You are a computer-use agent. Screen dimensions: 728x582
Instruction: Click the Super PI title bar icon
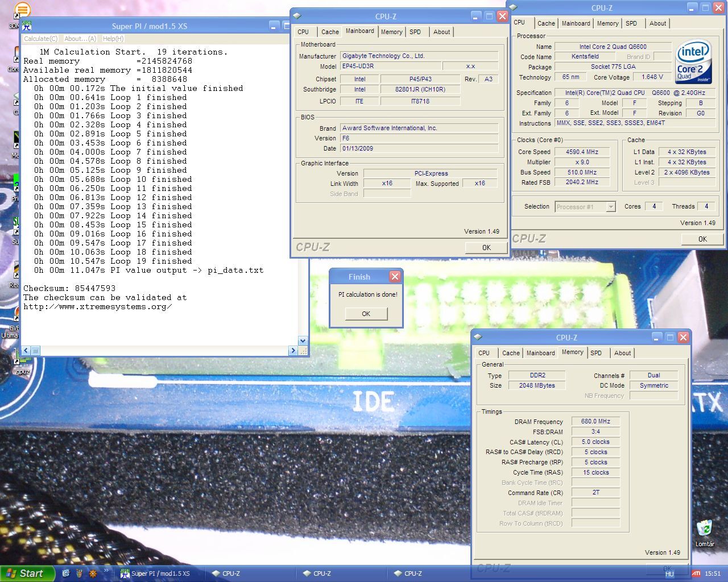click(x=27, y=26)
